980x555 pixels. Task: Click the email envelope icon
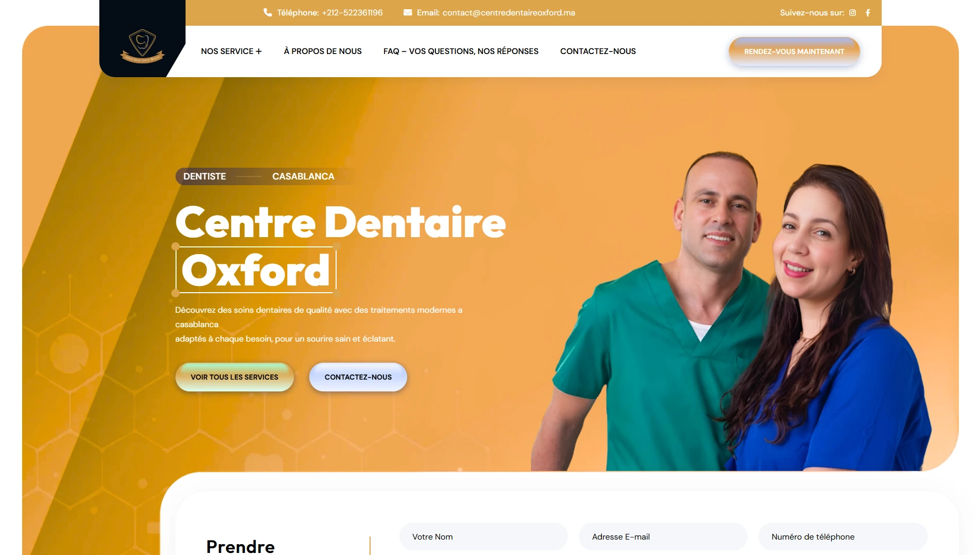408,12
